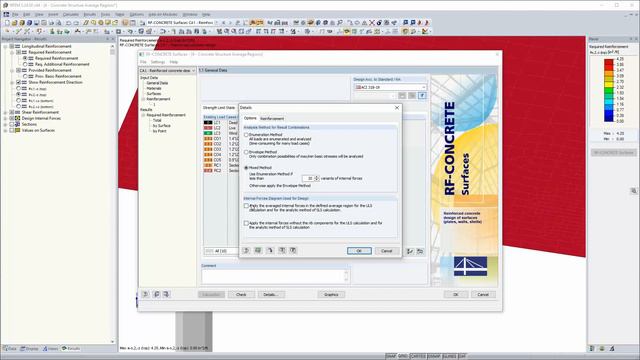
Task: Click dark blue bottom swatch in color scale
Action: pyautogui.click(x=609, y=119)
